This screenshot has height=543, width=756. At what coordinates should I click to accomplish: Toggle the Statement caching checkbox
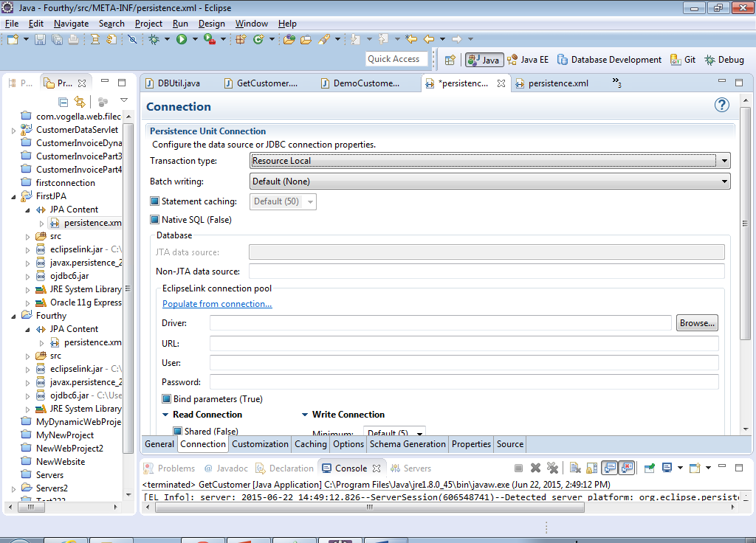click(155, 201)
